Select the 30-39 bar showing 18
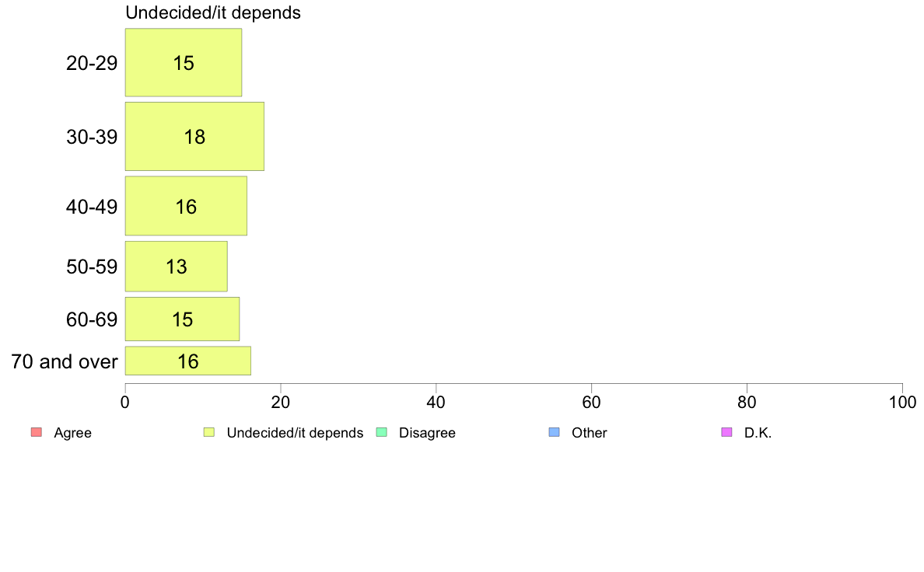This screenshot has height=572, width=924. (x=194, y=137)
